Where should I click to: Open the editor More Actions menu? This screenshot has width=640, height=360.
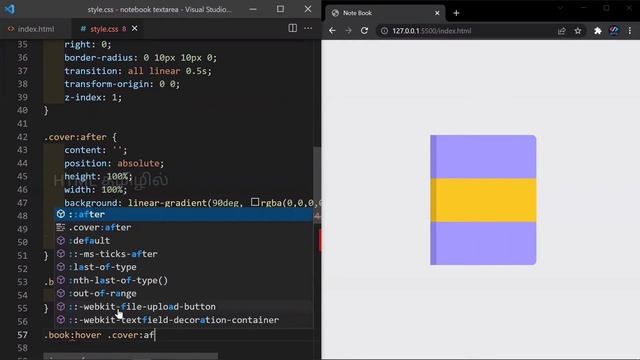click(x=308, y=28)
